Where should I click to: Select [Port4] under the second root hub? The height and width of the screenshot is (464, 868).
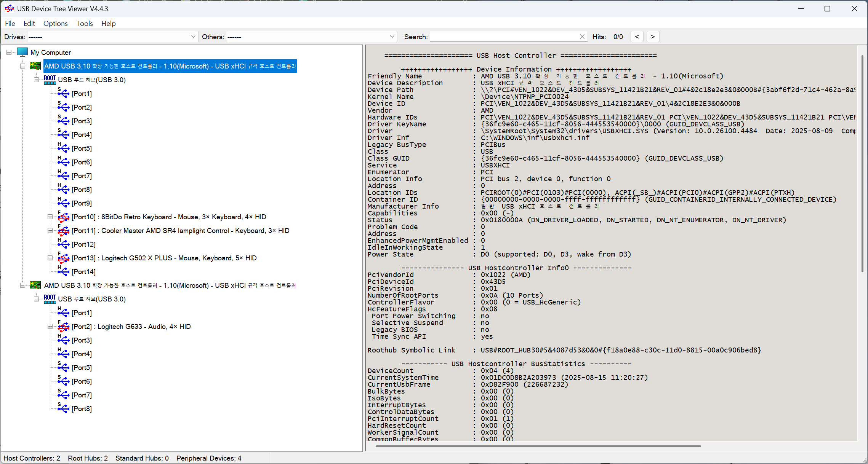(82, 354)
